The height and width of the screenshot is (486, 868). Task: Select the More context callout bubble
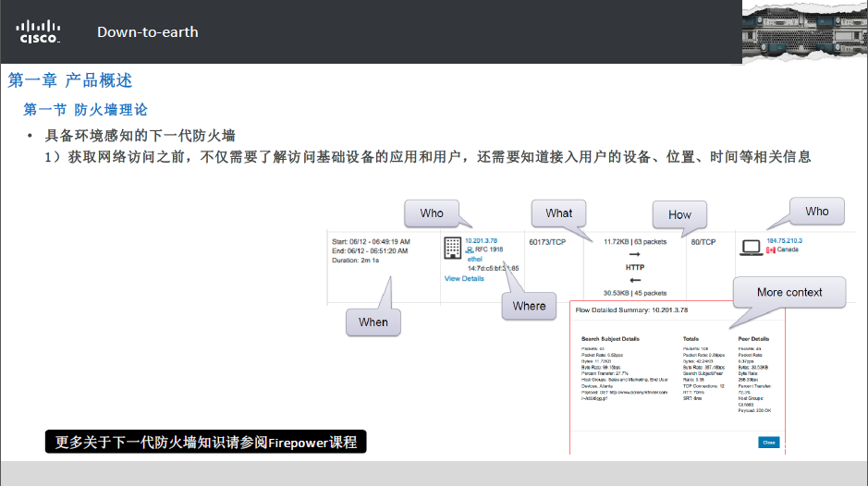(789, 292)
